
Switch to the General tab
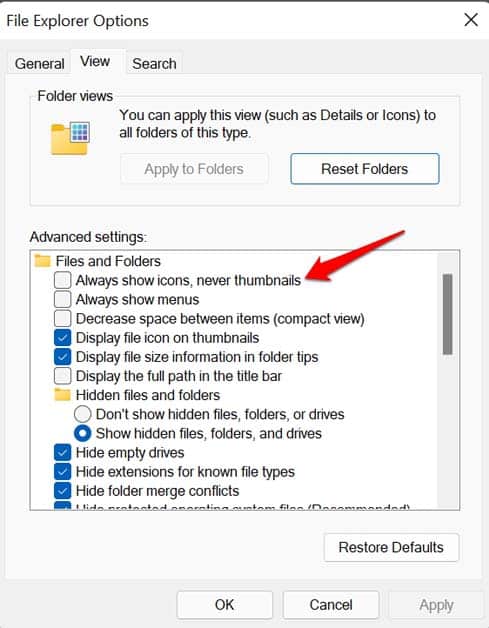coord(39,63)
